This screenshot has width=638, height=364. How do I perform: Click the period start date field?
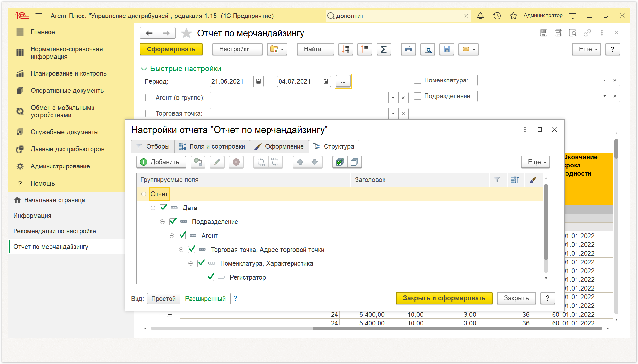(231, 81)
